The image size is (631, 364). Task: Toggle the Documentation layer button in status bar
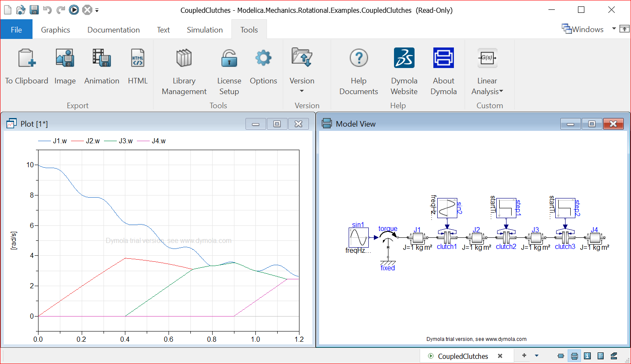(x=587, y=356)
